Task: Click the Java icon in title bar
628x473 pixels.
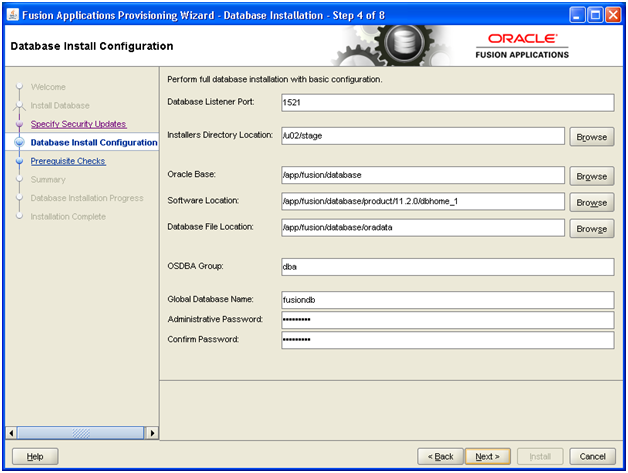Action: pos(12,15)
